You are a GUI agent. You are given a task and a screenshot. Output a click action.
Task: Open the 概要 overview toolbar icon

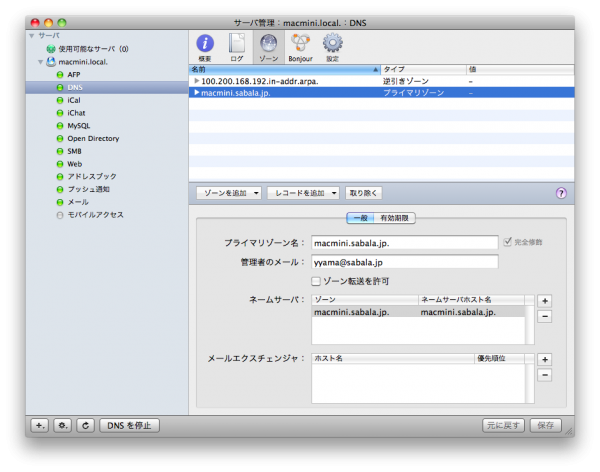(x=205, y=47)
